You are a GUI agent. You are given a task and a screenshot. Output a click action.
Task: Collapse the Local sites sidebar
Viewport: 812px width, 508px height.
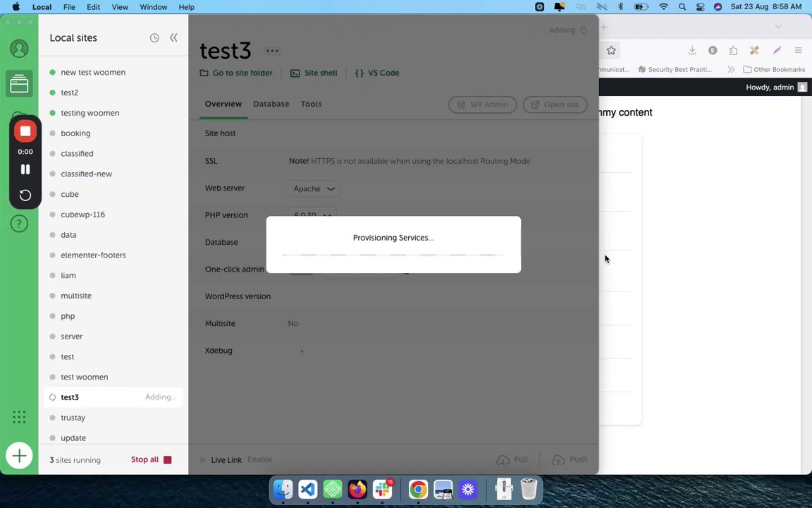point(173,38)
